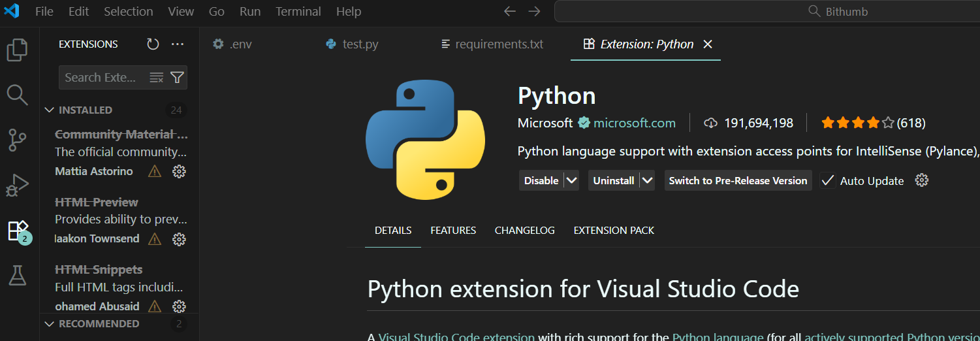
Task: Select the HTML Preview extension entry
Action: tap(121, 220)
